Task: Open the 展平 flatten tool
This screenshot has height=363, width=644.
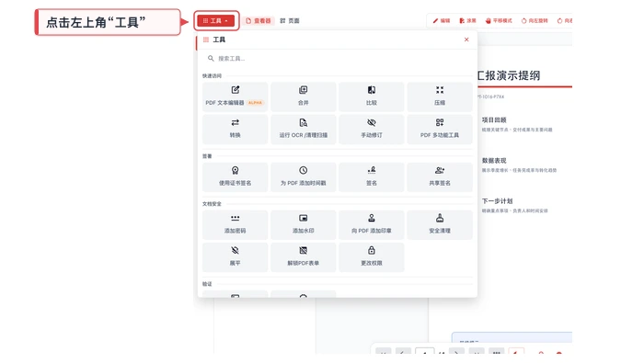Action: 235,257
